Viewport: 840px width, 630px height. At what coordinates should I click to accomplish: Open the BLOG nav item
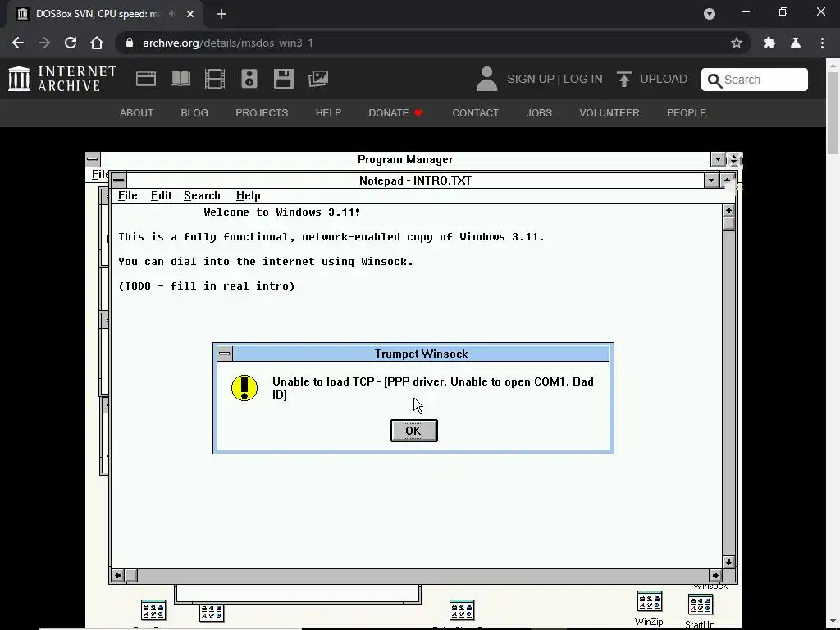(x=194, y=113)
